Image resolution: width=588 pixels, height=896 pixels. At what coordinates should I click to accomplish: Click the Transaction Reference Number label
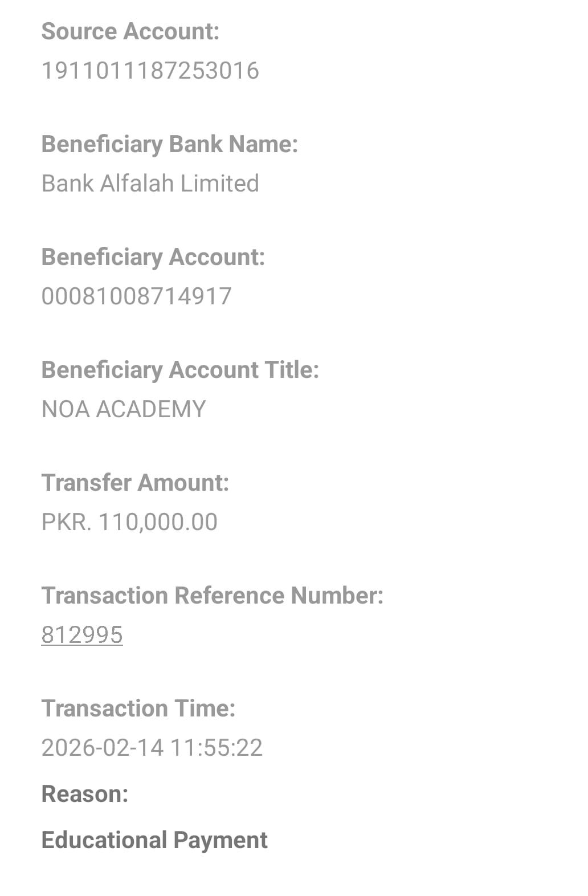(212, 596)
